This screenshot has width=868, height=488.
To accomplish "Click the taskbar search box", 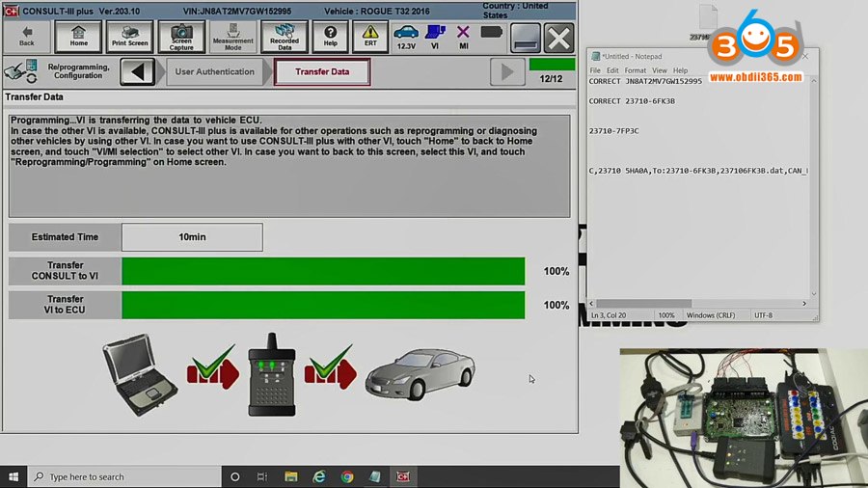I will point(124,476).
